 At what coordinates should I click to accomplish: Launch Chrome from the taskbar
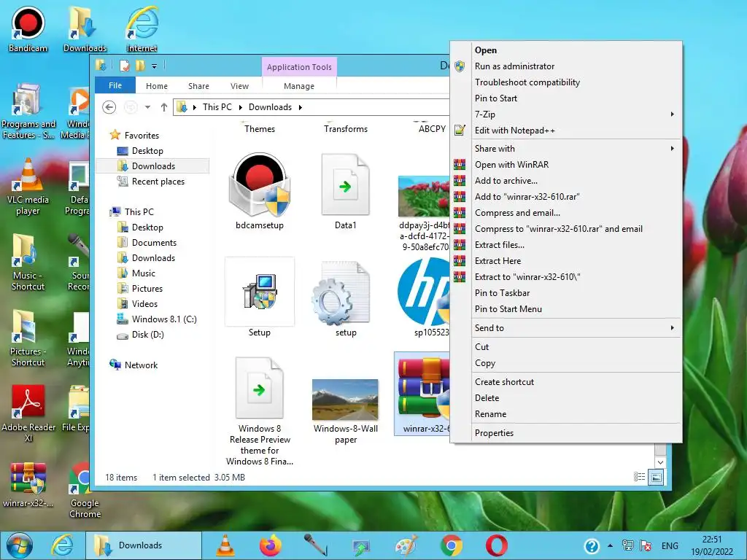tap(451, 545)
